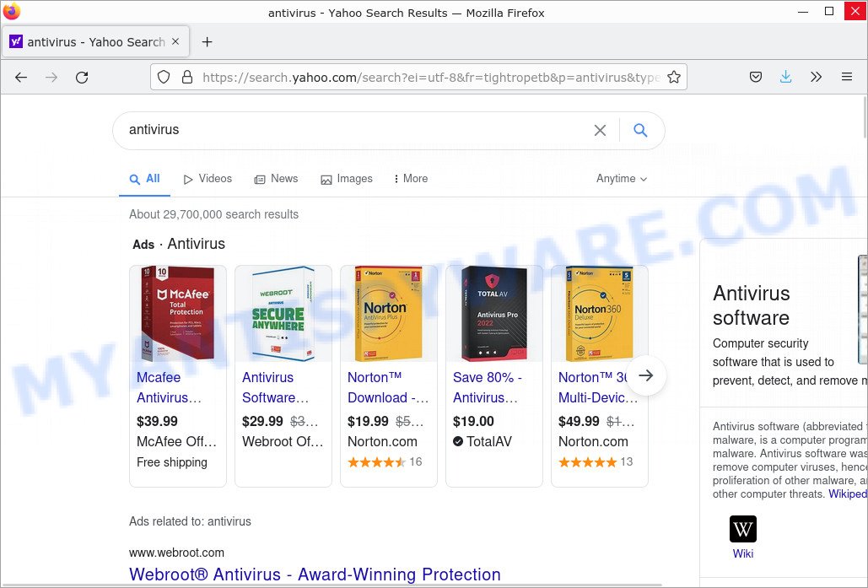Open the Firefox downloads panel
Viewport: 868px width, 588px height.
(x=785, y=77)
